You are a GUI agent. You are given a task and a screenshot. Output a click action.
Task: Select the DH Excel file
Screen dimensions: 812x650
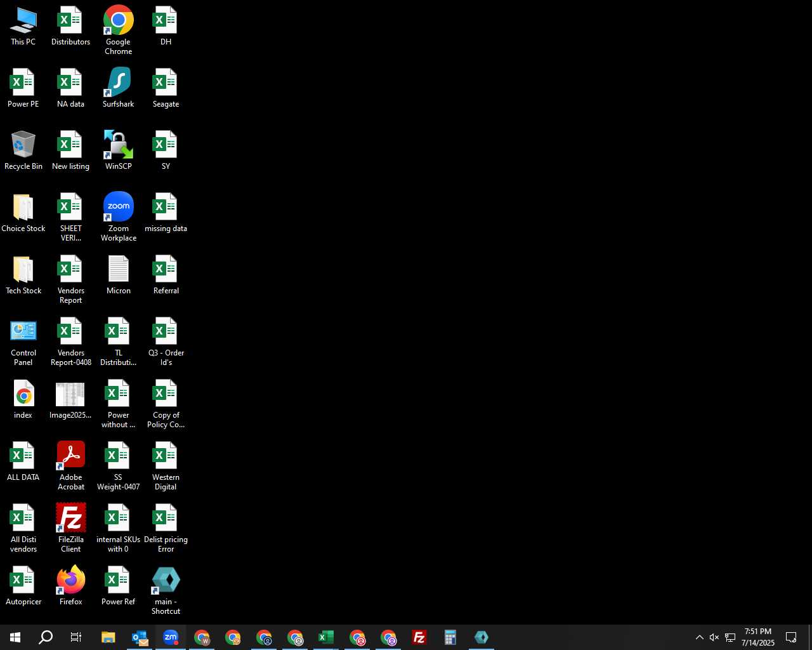pos(166,27)
